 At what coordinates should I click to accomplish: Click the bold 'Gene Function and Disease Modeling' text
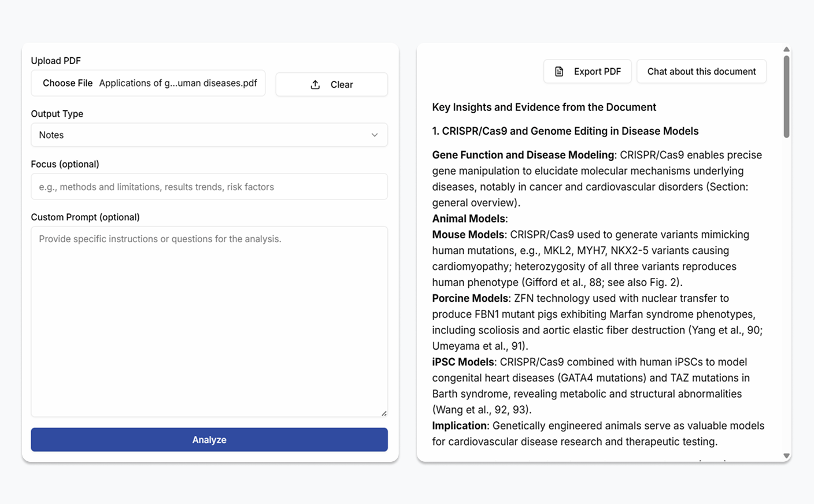click(523, 155)
